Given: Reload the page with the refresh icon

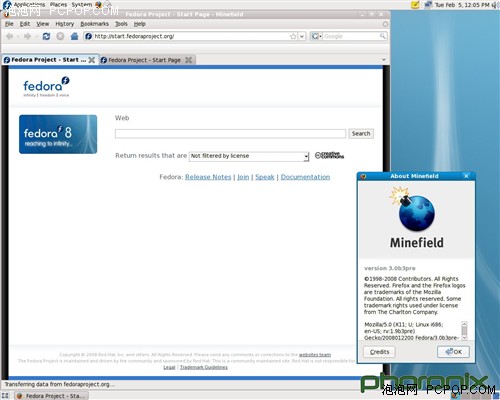Looking at the screenshot, I should point(46,36).
